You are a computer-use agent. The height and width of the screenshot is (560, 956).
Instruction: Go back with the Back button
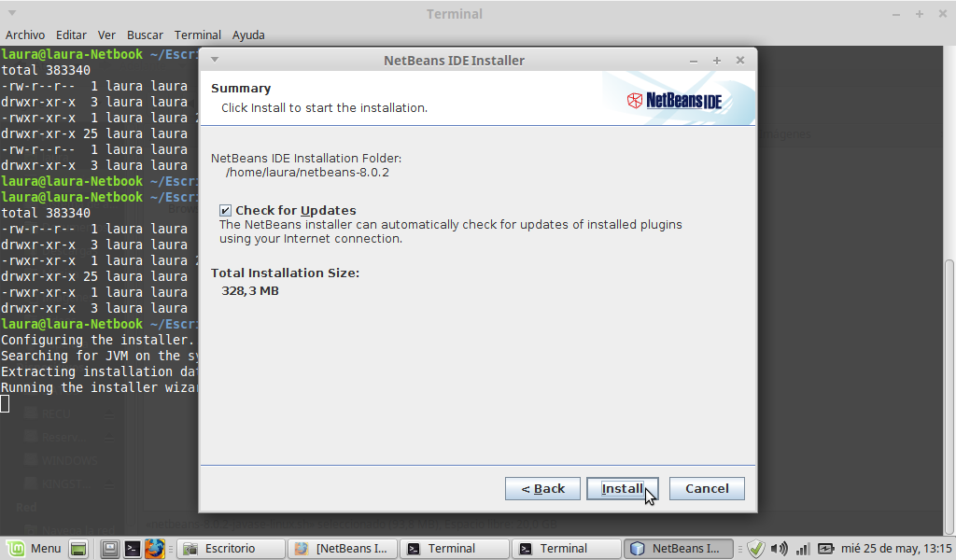pyautogui.click(x=542, y=488)
